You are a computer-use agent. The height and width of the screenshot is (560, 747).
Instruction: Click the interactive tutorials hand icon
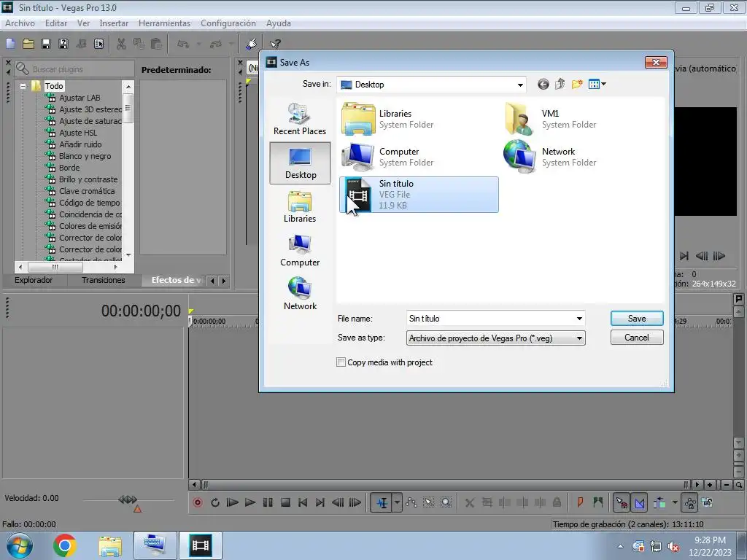point(251,44)
